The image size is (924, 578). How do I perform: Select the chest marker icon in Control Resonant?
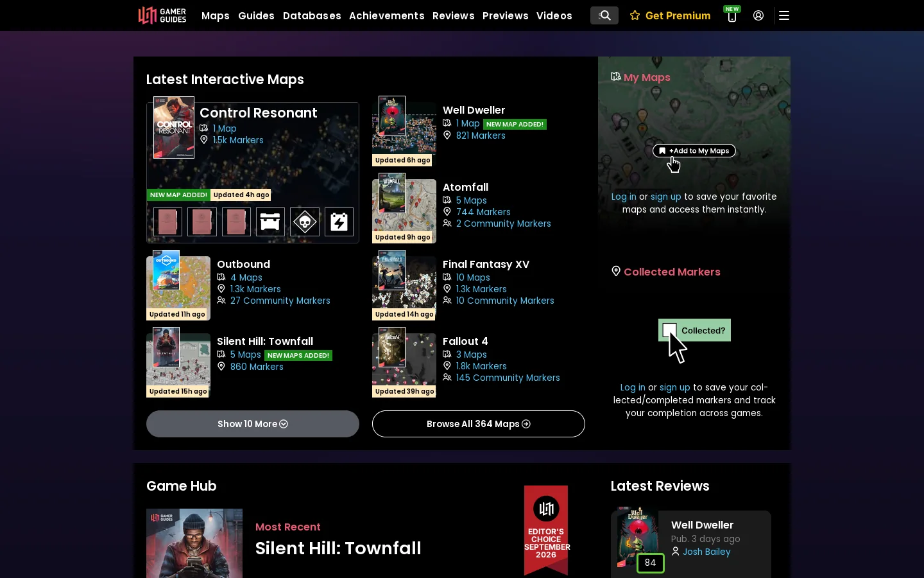click(270, 222)
